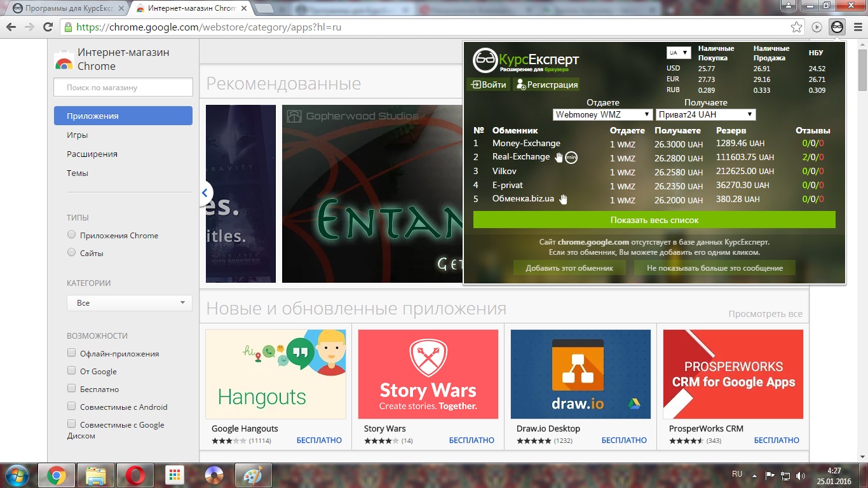Image resolution: width=868 pixels, height=488 pixels.
Task: Click the carousel previous arrow
Action: pyautogui.click(x=205, y=193)
